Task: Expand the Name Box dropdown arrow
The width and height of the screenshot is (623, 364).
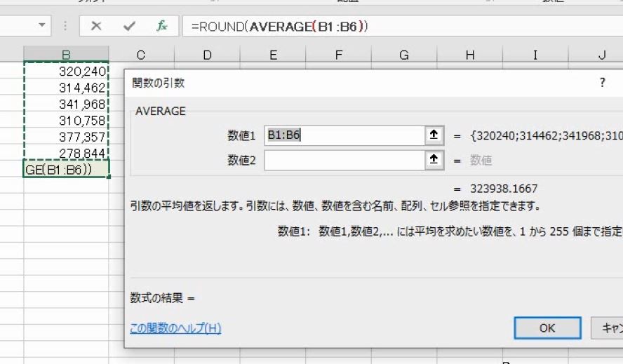Action: pos(41,25)
